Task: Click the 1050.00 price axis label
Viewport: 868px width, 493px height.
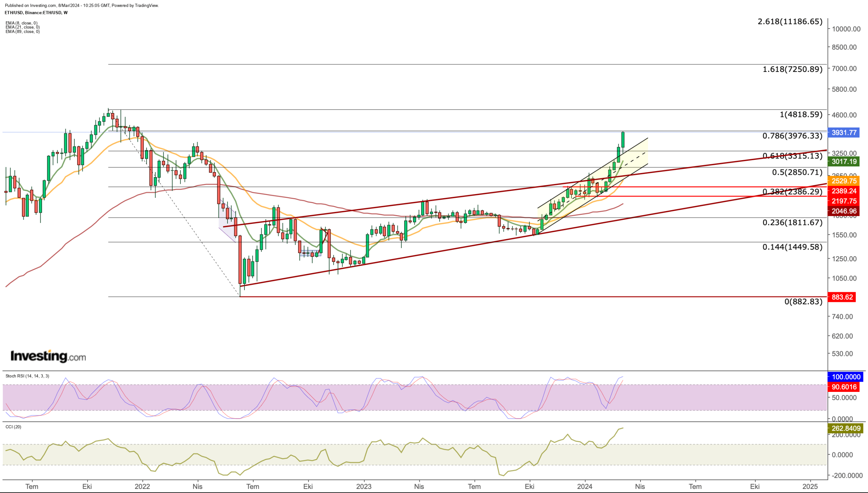Action: coord(844,278)
